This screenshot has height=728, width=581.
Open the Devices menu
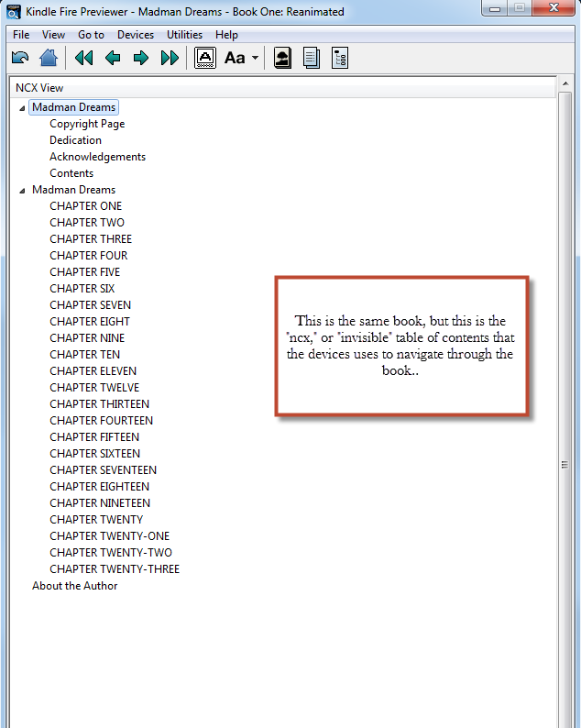coord(136,35)
